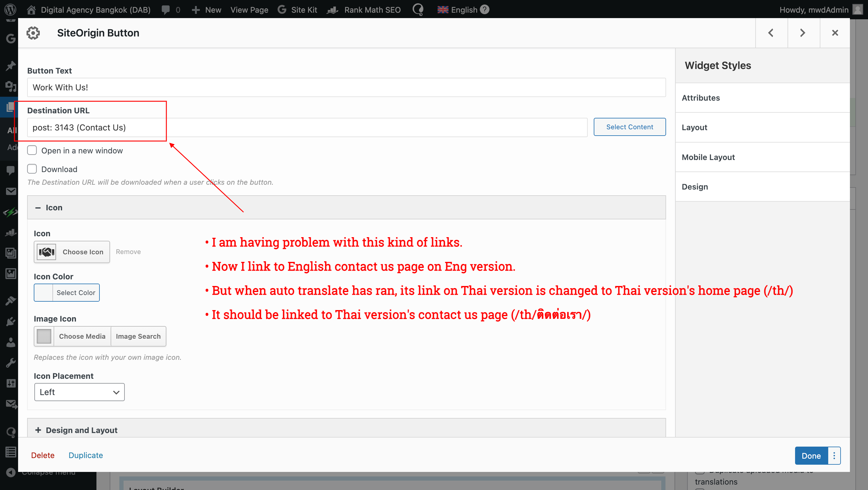868x490 pixels.
Task: Click the Done button
Action: (811, 455)
